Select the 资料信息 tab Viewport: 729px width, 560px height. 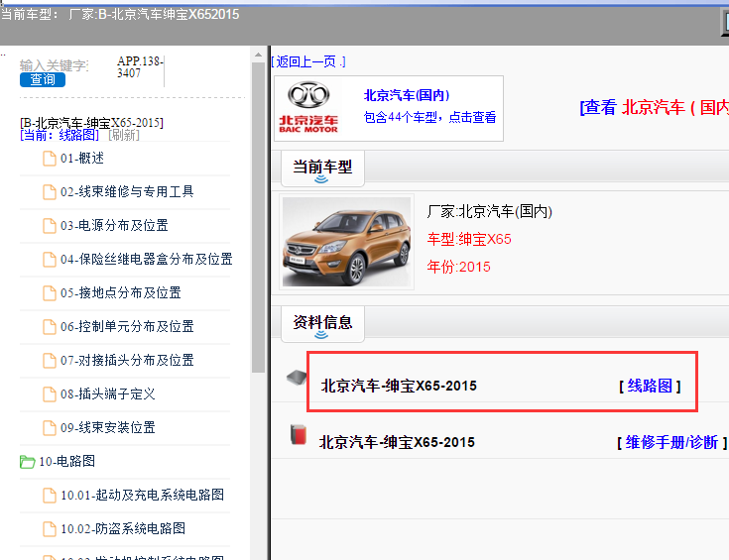322,324
